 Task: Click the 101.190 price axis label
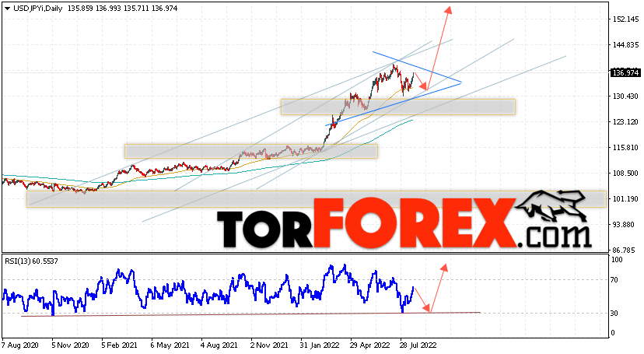[x=625, y=198]
